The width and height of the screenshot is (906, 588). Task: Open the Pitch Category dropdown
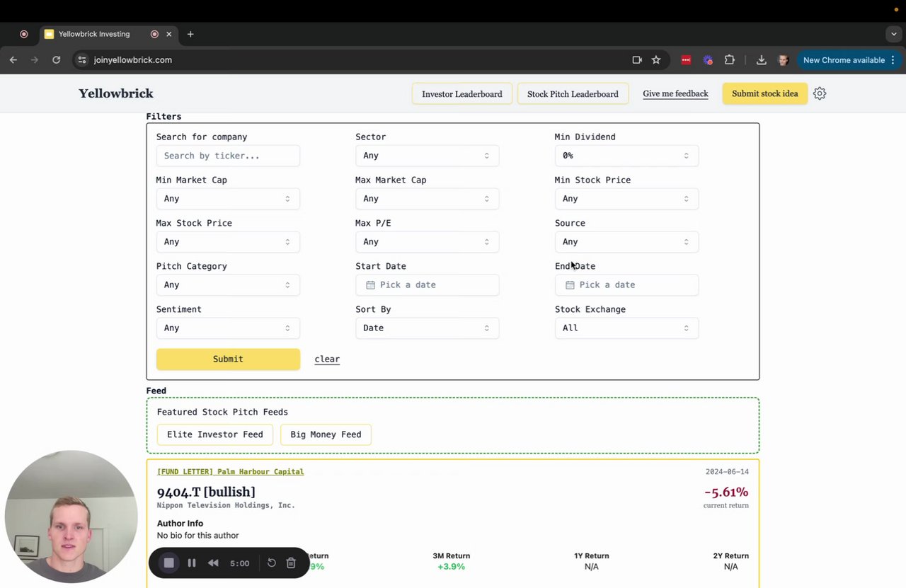(x=228, y=285)
